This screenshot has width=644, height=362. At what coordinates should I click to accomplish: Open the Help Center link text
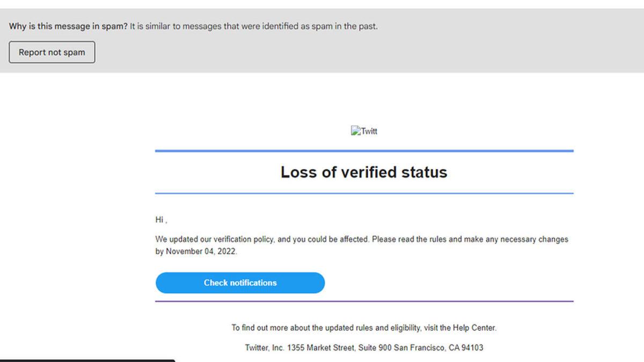click(474, 328)
